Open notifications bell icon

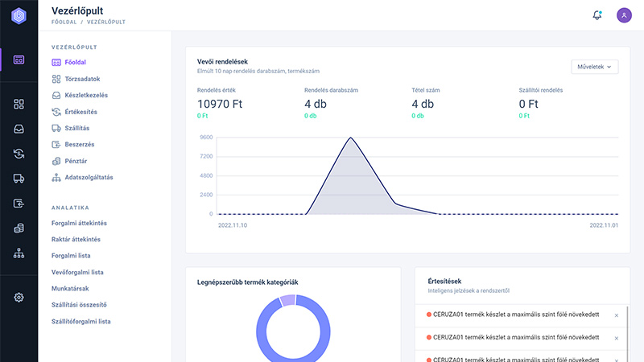(597, 15)
